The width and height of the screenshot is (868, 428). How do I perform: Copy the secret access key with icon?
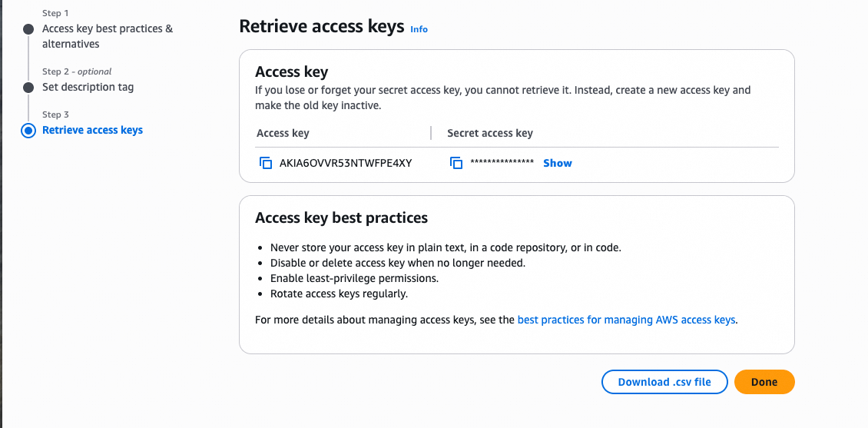click(x=456, y=163)
